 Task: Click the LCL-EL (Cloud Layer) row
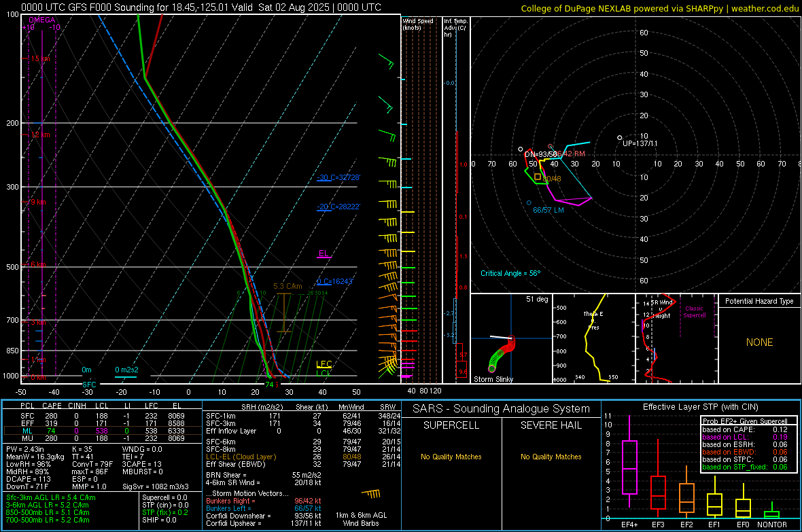303,457
